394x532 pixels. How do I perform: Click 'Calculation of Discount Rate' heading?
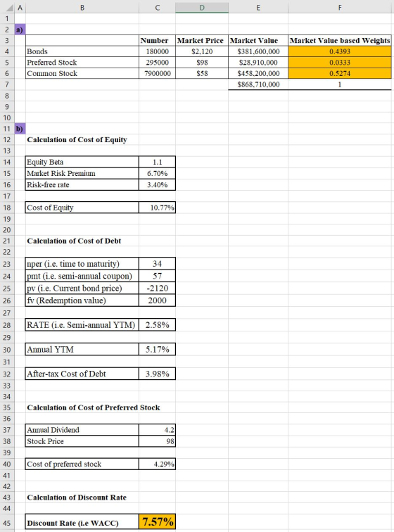coord(77,498)
